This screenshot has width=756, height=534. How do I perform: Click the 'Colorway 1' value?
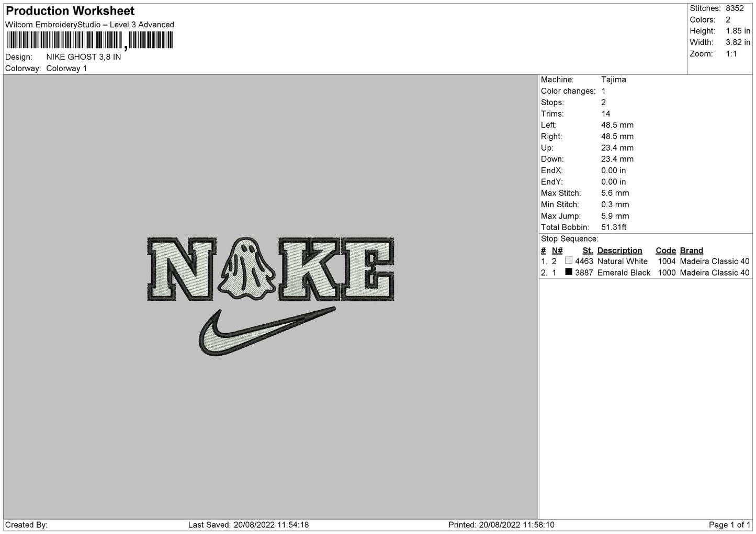(66, 69)
